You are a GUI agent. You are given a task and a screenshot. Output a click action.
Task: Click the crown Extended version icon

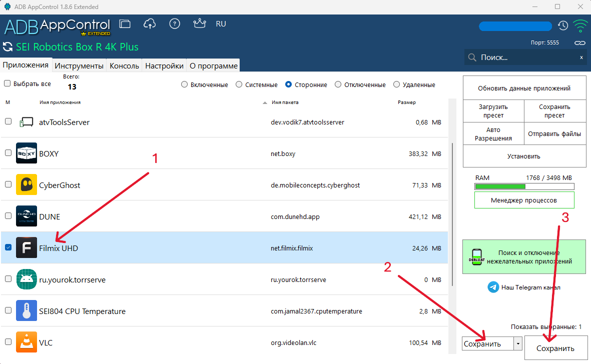pyautogui.click(x=199, y=23)
